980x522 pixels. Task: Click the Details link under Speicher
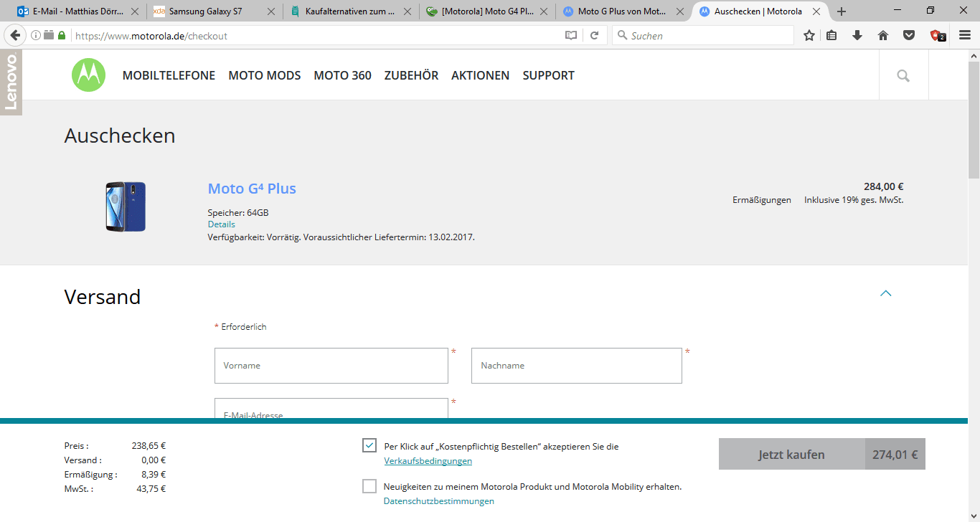click(x=221, y=224)
